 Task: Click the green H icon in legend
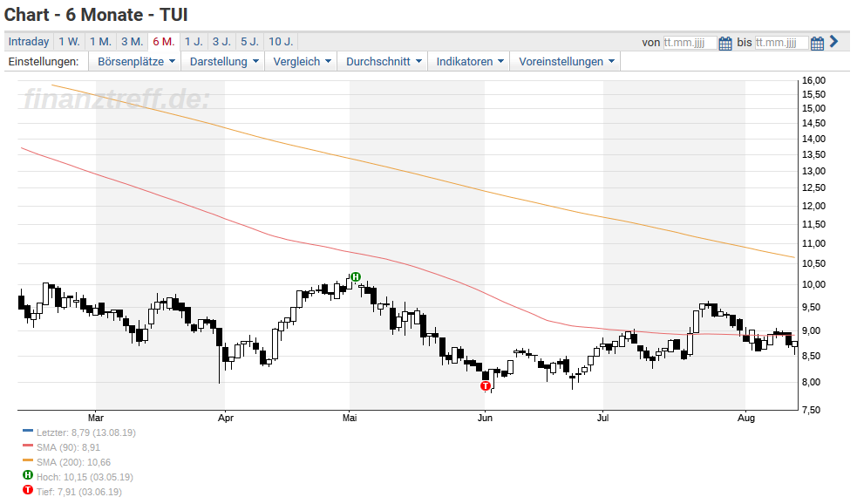coord(28,475)
